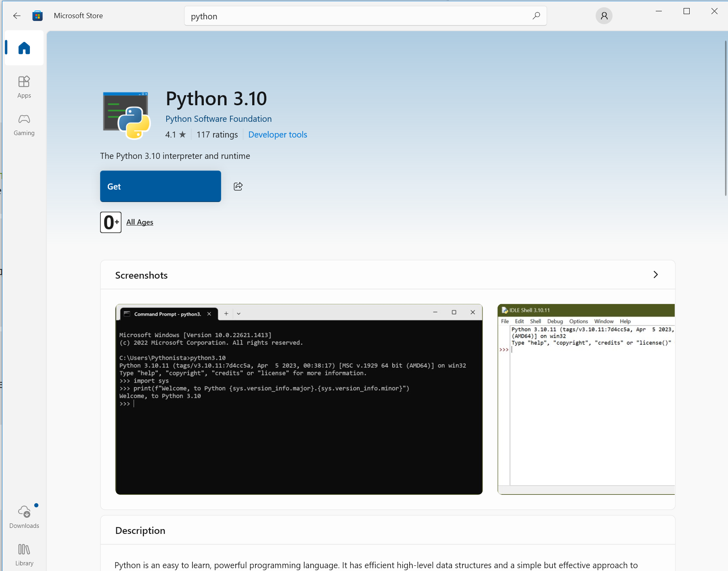Click the All Ages rating link
This screenshot has width=728, height=571.
(140, 222)
